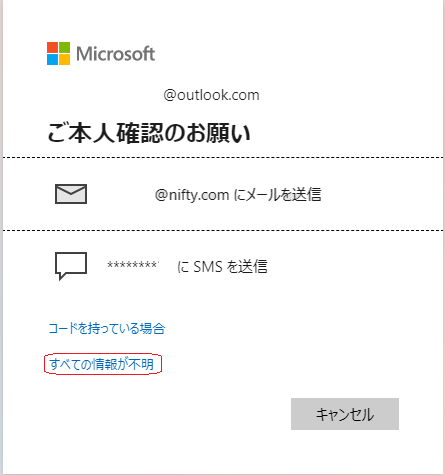Viewport: 445px width, 475px height.
Task: Select the に SMS を送信 text option
Action: pos(222,266)
